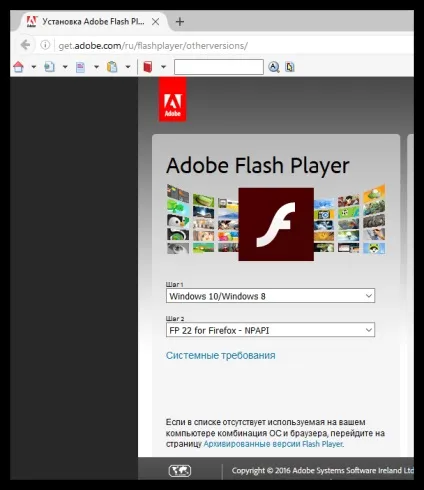
Task: Click the red house home icon
Action: tap(19, 67)
